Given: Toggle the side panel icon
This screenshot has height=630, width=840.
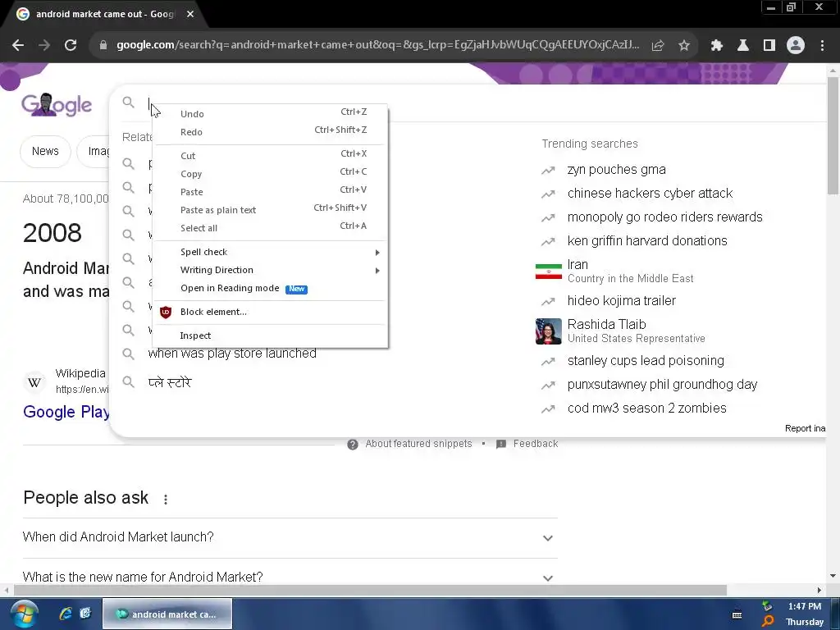Looking at the screenshot, I should click(x=769, y=46).
